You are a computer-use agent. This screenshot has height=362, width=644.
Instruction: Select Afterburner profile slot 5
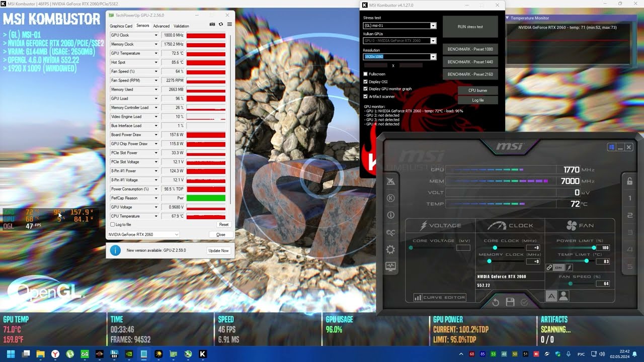click(629, 266)
